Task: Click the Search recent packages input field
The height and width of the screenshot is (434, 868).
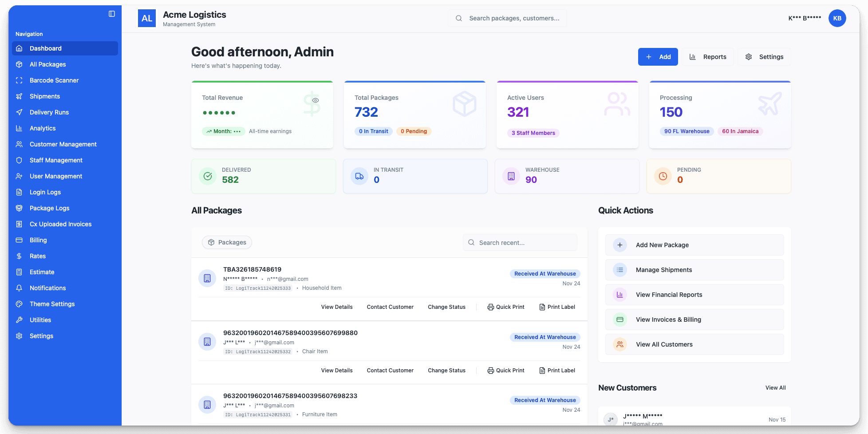Action: [520, 242]
